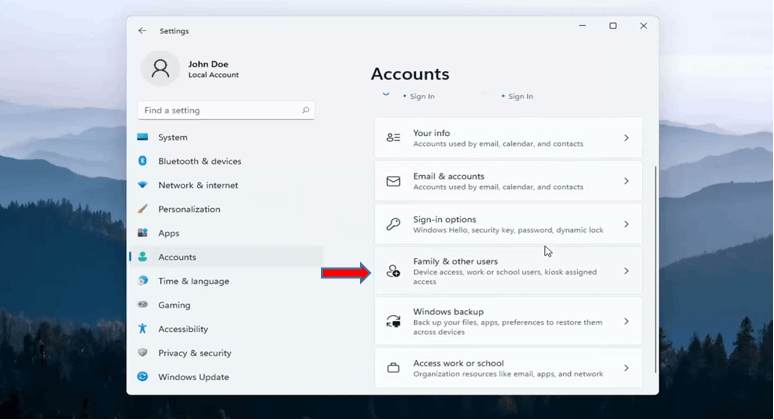Open Family & other users card

[508, 271]
